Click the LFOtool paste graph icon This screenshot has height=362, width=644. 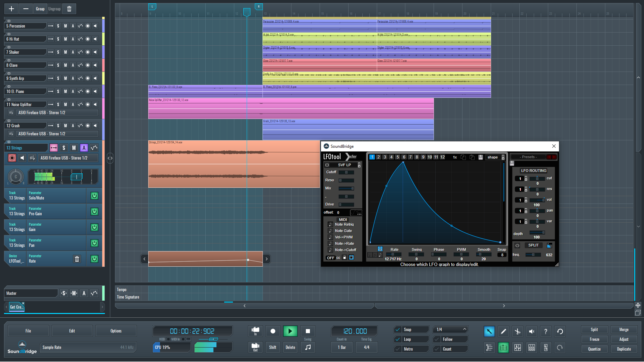tap(472, 157)
